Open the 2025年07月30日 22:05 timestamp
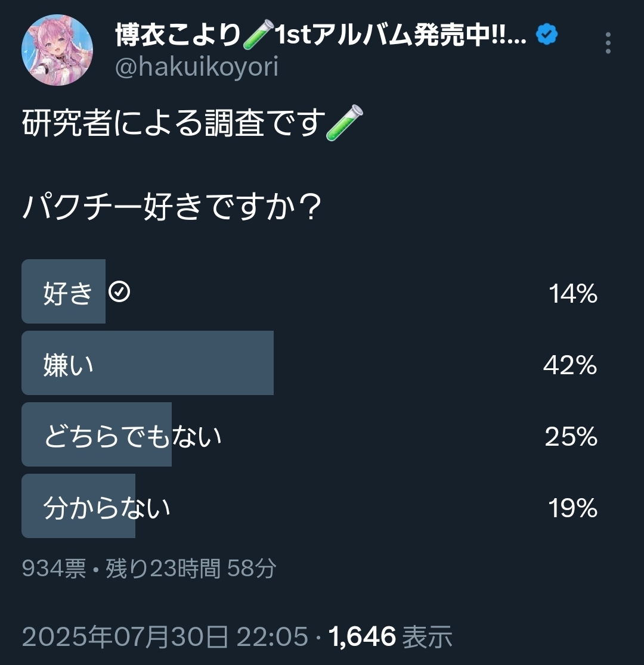Screen dimensions: 644x665 (x=165, y=636)
